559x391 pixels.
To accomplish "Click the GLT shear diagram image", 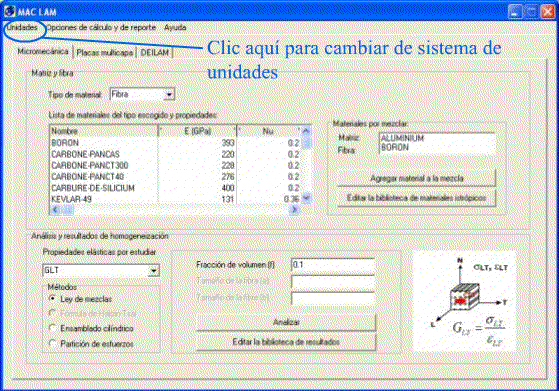I will pyautogui.click(x=464, y=301).
